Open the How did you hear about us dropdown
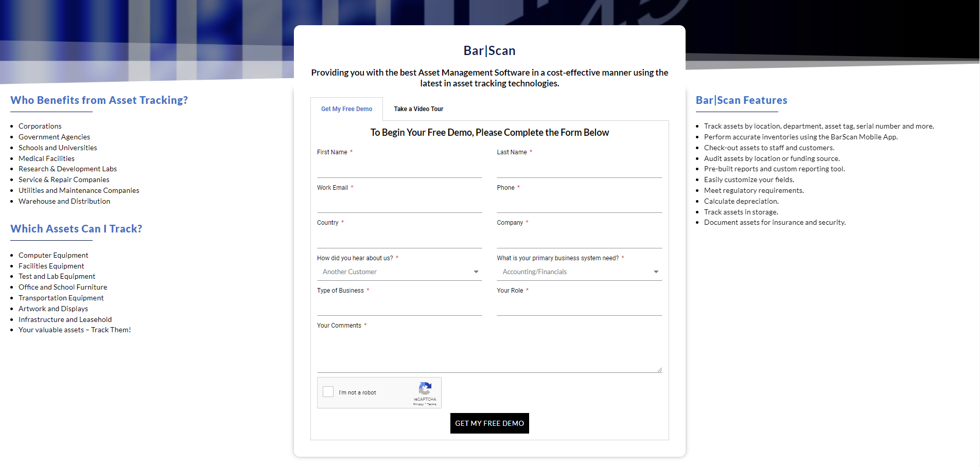Image resolution: width=980 pixels, height=467 pixels. coord(399,272)
